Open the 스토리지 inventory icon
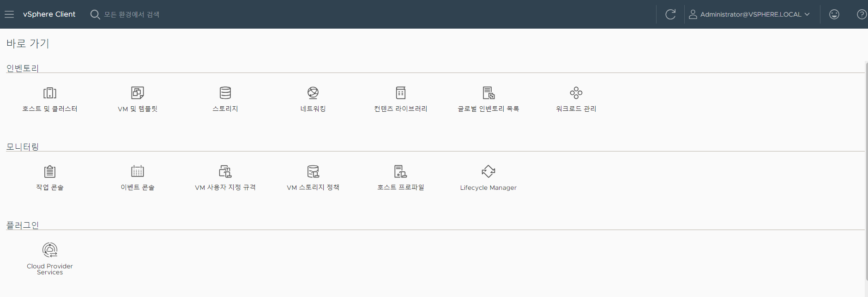The image size is (868, 297). [225, 93]
